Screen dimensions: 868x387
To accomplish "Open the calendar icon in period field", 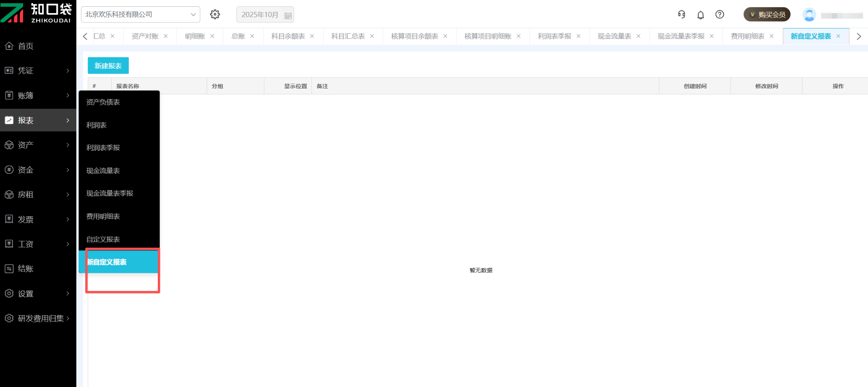I will tap(288, 15).
